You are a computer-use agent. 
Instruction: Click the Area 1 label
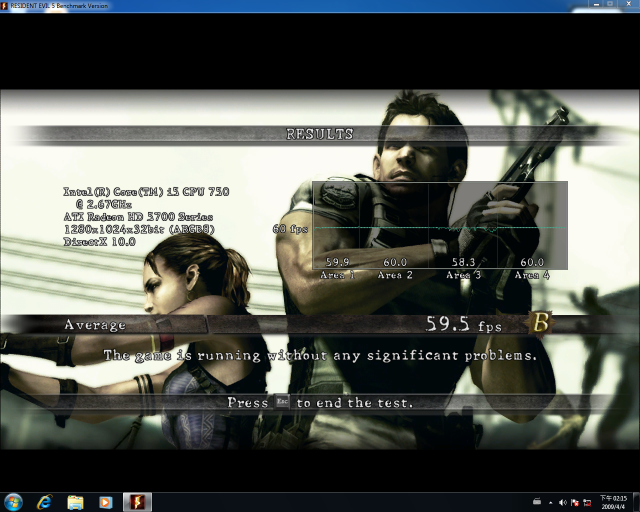pos(338,275)
